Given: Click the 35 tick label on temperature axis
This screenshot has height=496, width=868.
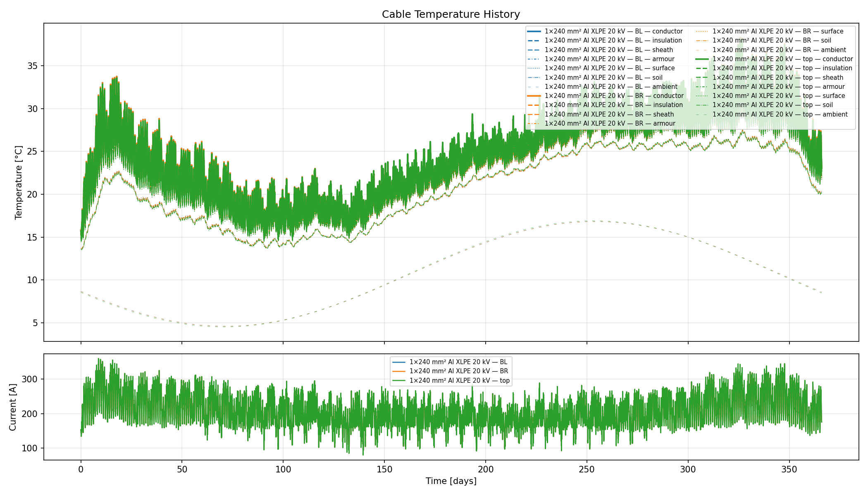Looking at the screenshot, I should pos(32,66).
